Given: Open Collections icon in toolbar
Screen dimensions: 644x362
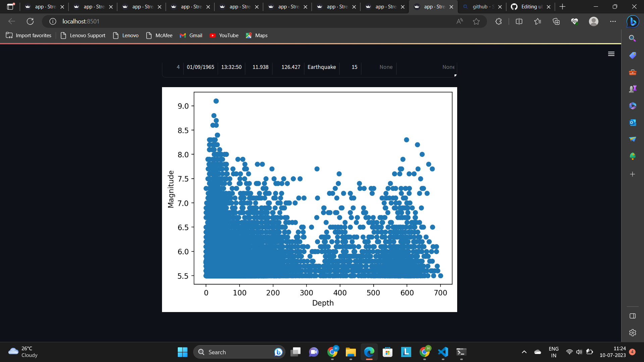Looking at the screenshot, I should 556,21.
